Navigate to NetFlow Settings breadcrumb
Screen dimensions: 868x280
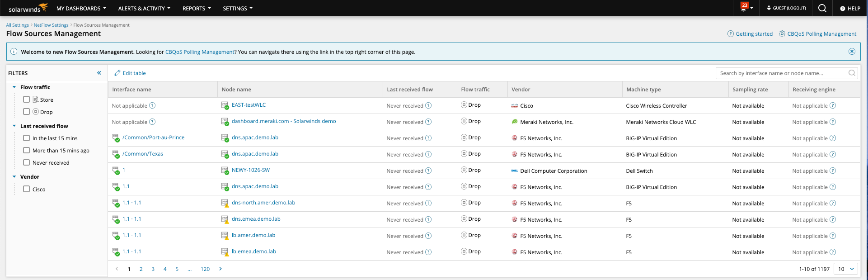(51, 25)
